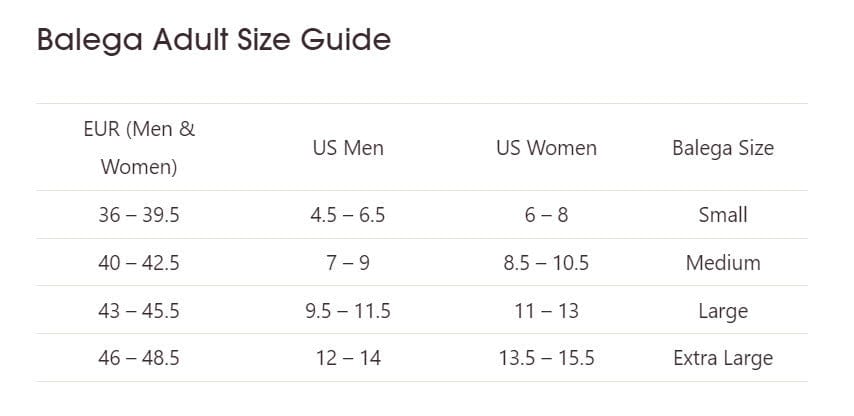Image resolution: width=854 pixels, height=416 pixels.
Task: Click the Balega Adult Size Guide heading
Action: pyautogui.click(x=213, y=40)
